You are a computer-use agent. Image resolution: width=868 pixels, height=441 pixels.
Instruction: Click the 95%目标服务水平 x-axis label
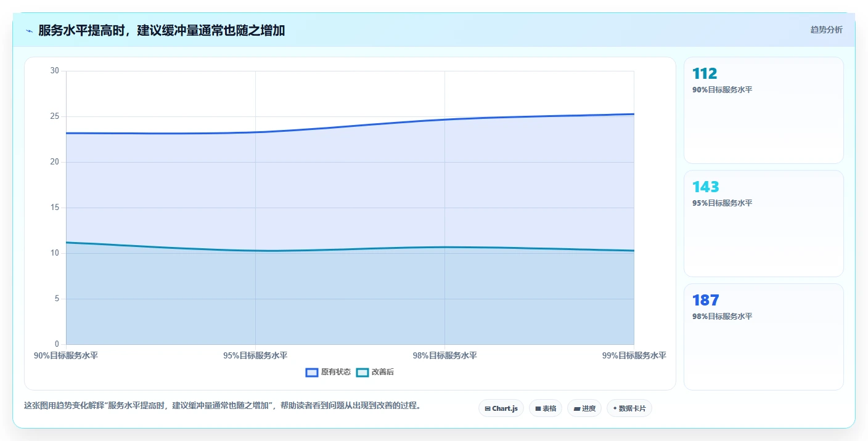pos(255,355)
